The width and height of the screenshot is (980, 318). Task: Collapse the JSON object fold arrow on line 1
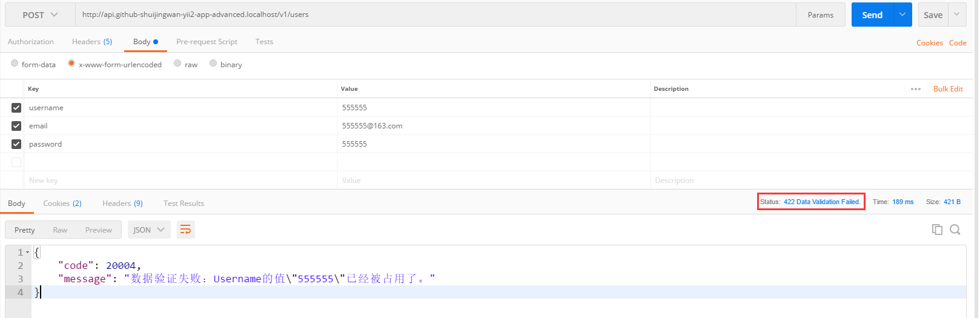pos(27,252)
